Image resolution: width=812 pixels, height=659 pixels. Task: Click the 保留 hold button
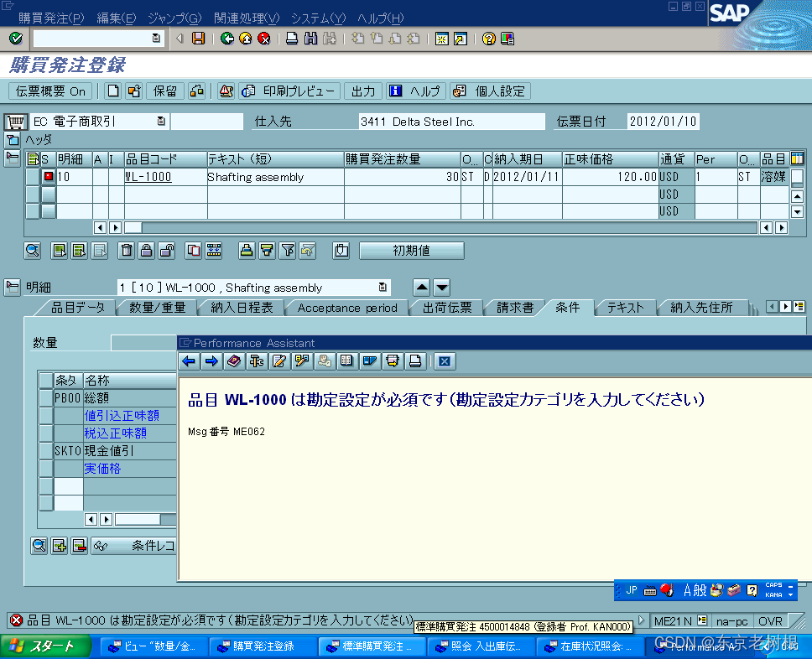(165, 91)
